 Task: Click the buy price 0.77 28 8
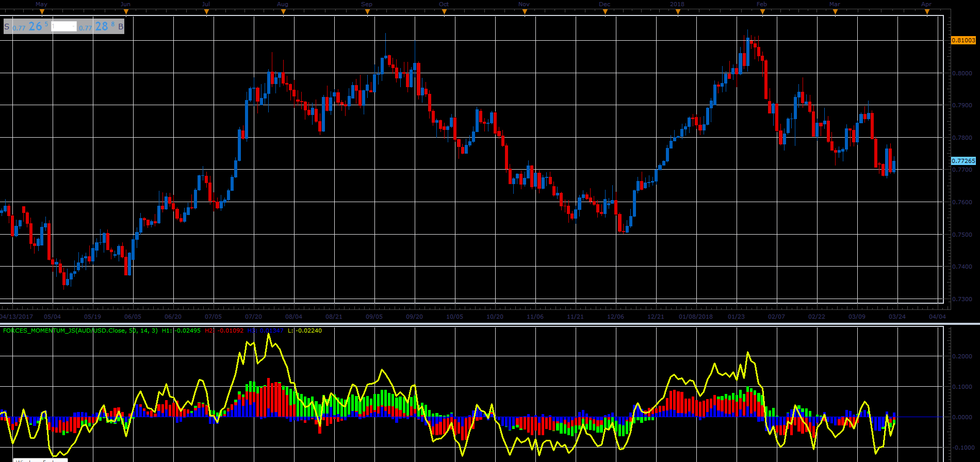[x=96, y=26]
